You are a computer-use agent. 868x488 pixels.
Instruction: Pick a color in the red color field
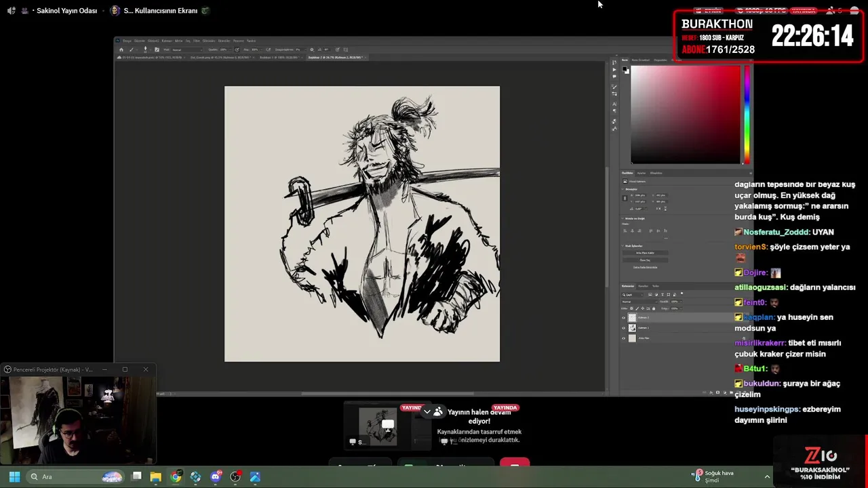[685, 115]
